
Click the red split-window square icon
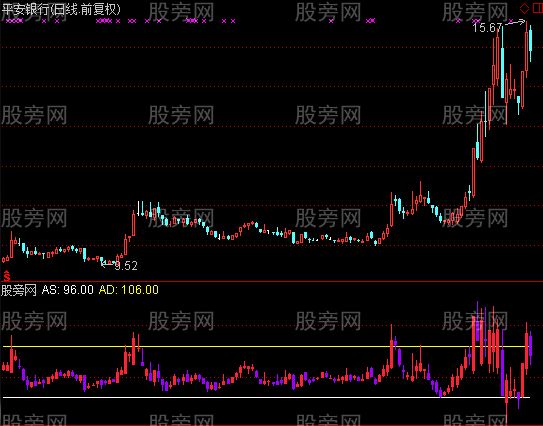point(538,8)
